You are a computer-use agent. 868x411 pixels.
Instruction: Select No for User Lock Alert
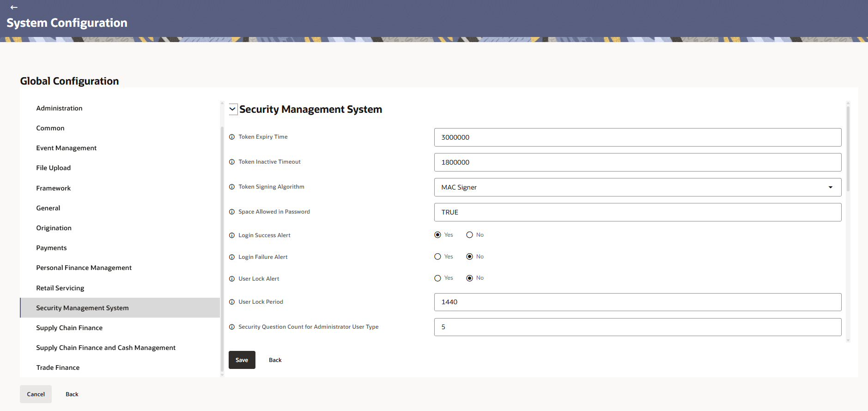pyautogui.click(x=469, y=278)
